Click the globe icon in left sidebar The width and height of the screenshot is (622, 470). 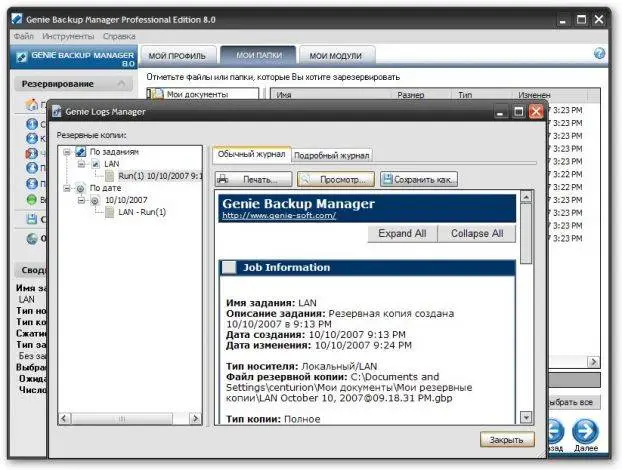coord(32,238)
